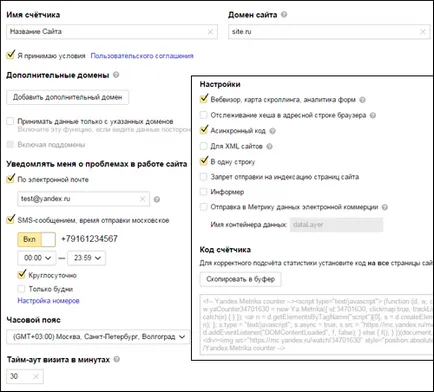Click help icon beside Дополнительные домены

(x=116, y=75)
